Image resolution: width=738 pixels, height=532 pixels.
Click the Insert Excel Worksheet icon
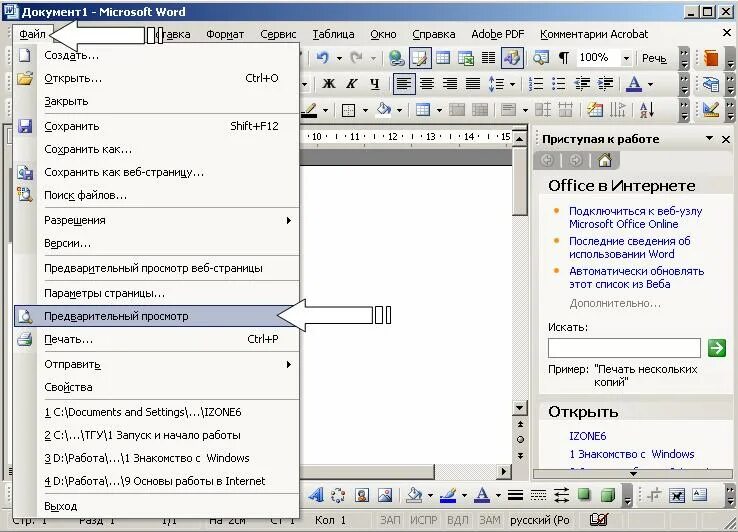pyautogui.click(x=466, y=58)
